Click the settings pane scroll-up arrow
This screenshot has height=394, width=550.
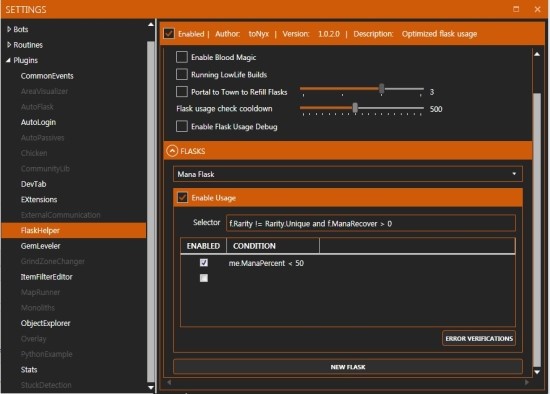[537, 54]
